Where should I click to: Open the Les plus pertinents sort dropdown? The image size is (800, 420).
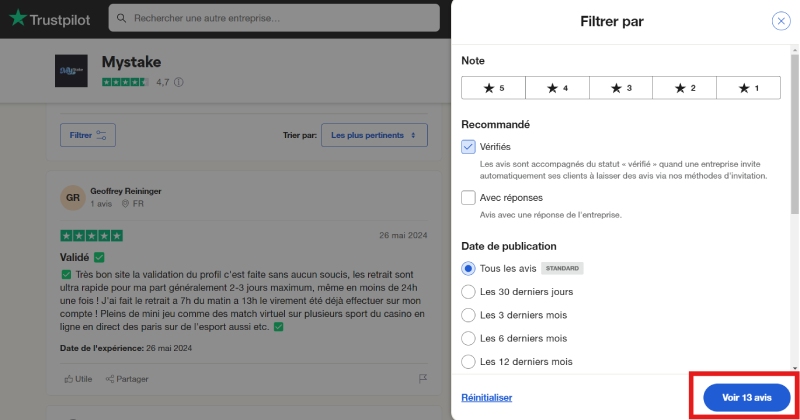pos(374,135)
